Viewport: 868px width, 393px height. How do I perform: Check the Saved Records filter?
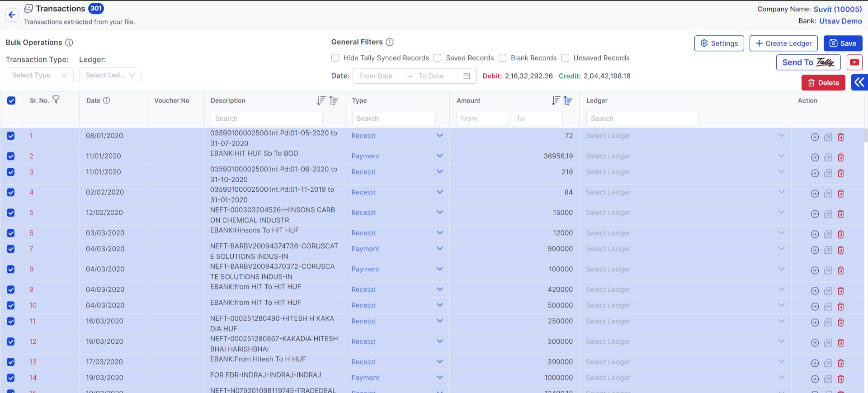[437, 58]
